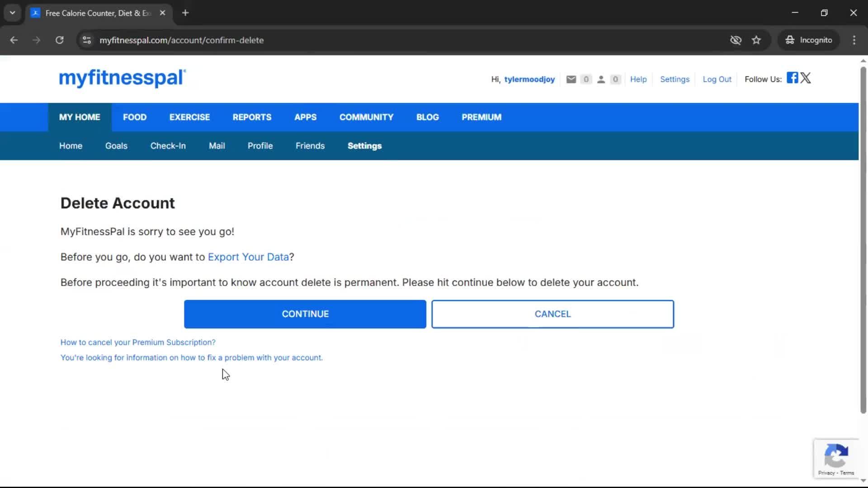Restore down the browser window
The width and height of the screenshot is (868, 488).
824,13
